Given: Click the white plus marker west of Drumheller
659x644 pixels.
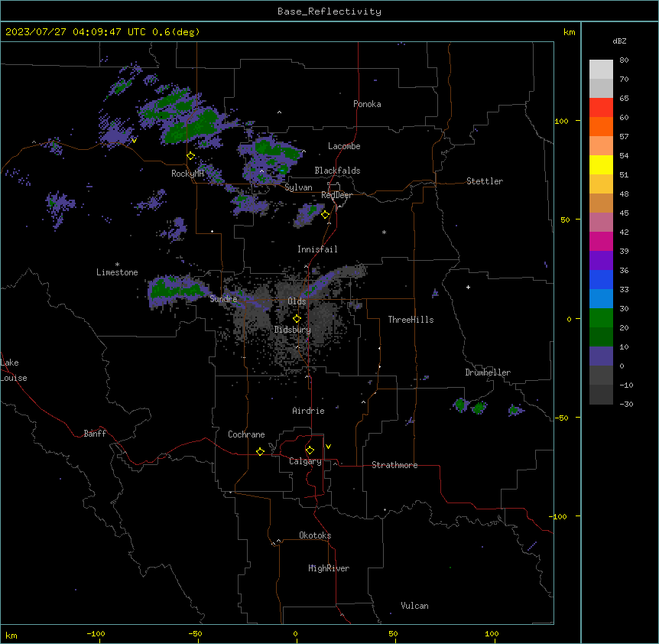Looking at the screenshot, I should click(x=468, y=287).
